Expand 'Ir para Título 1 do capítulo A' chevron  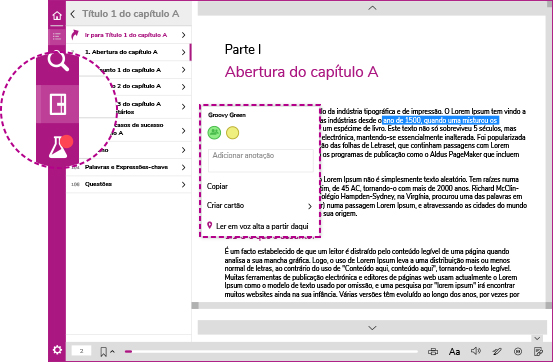(183, 35)
